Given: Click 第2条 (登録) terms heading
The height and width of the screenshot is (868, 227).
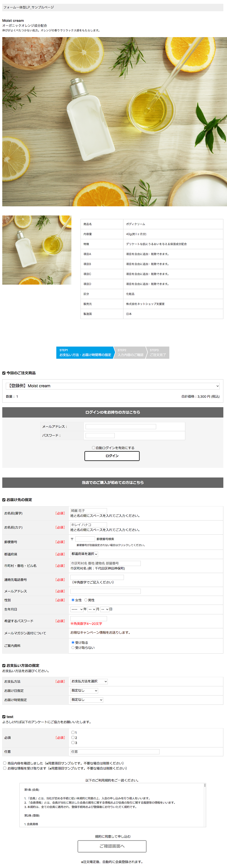Looking at the screenshot, I should (x=32, y=816).
